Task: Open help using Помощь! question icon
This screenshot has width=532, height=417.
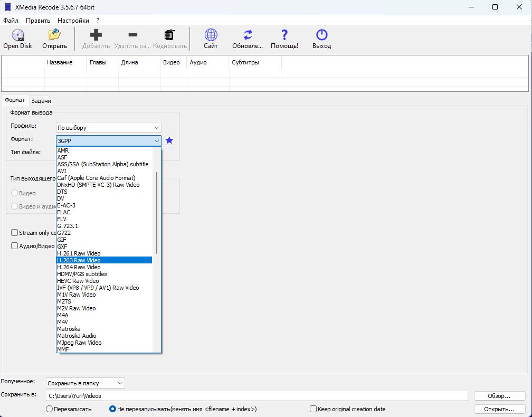Action: 284,35
